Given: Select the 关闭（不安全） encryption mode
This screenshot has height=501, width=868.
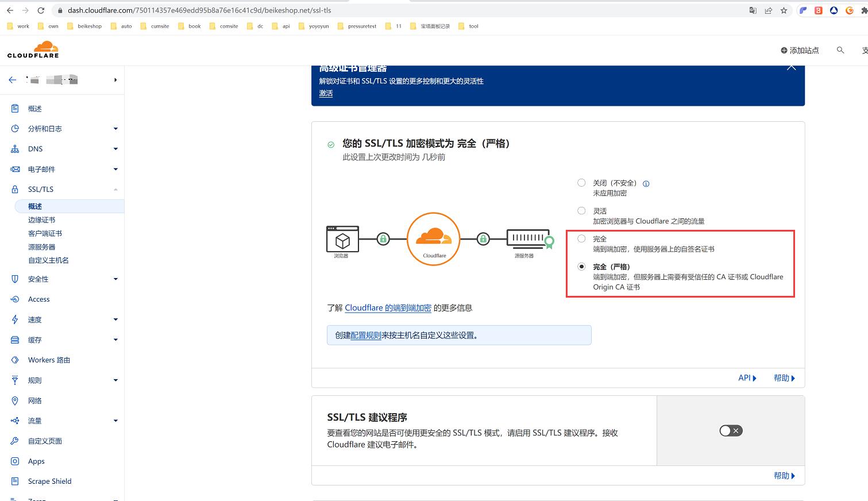Looking at the screenshot, I should click(x=581, y=183).
